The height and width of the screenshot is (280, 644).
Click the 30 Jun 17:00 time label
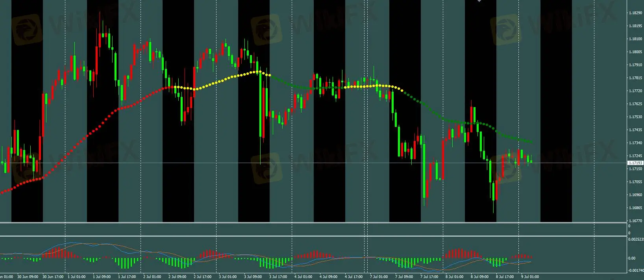[x=53, y=277]
